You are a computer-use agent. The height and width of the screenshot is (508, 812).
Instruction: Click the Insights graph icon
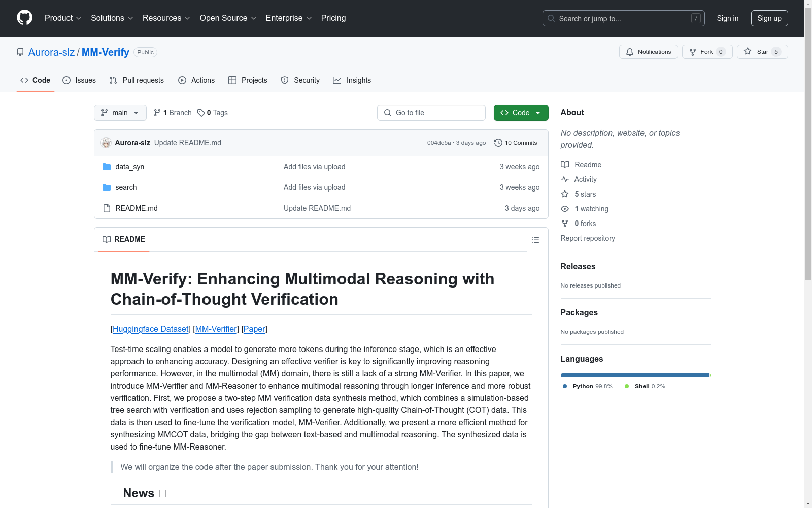coord(337,80)
